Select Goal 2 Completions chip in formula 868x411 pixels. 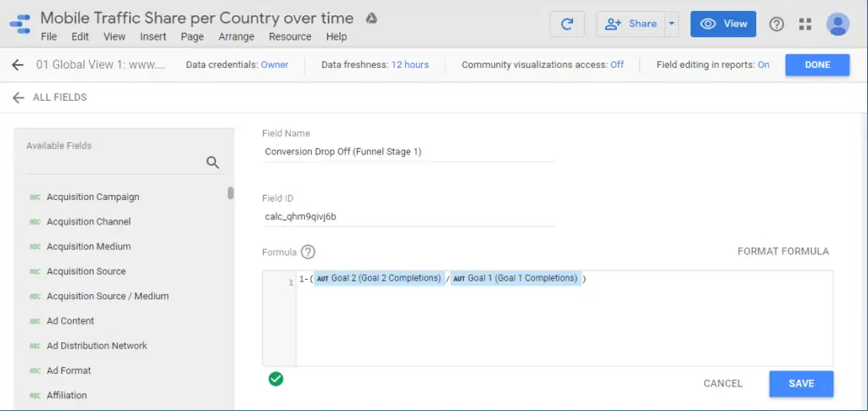pyautogui.click(x=379, y=278)
